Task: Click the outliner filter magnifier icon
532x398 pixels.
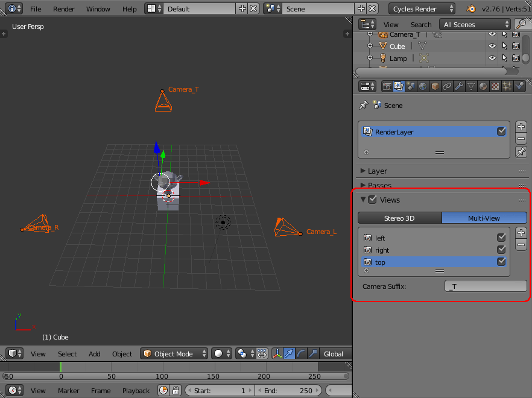Action: (522, 25)
